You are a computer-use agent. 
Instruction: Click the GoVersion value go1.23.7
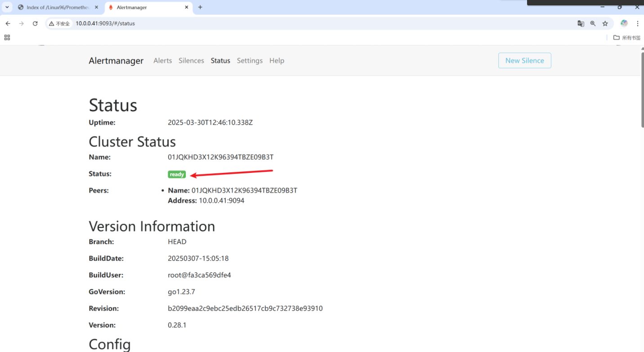[181, 292]
